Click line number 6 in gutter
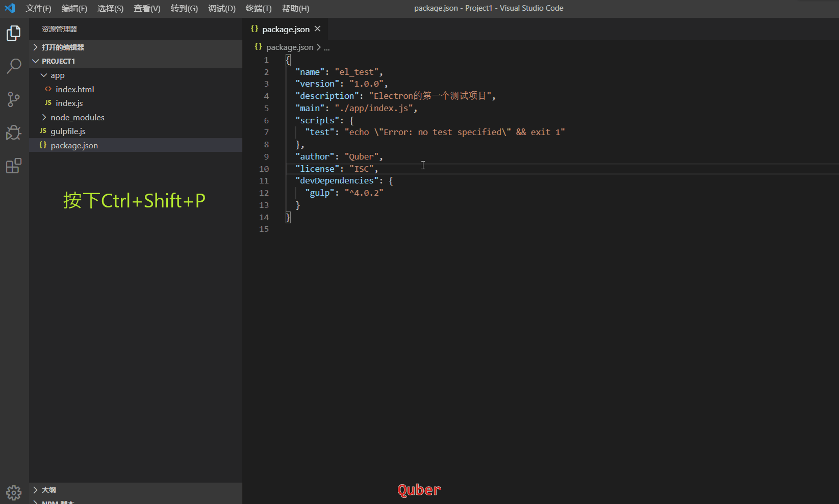This screenshot has width=839, height=504. (266, 120)
